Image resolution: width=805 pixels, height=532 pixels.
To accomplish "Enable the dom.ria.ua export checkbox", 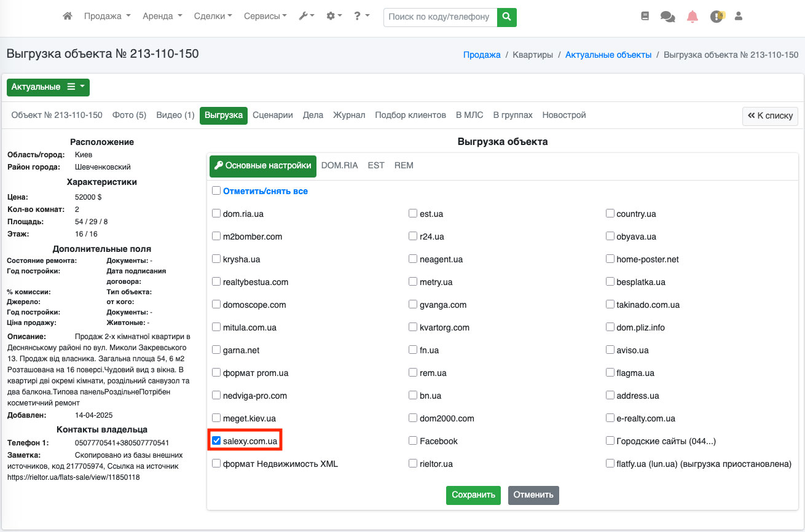I will tap(216, 214).
